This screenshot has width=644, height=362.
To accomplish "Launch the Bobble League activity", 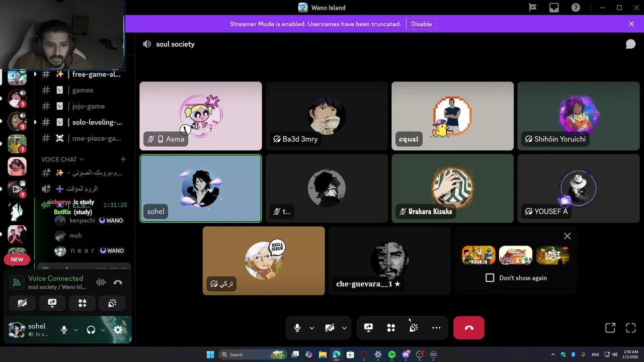I will (x=516, y=255).
